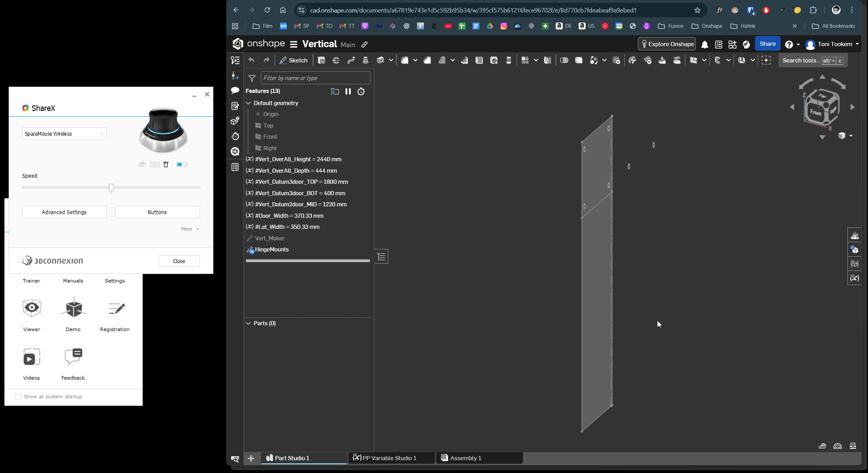Click the filter funnel icon
The image size is (868, 473).
click(252, 78)
